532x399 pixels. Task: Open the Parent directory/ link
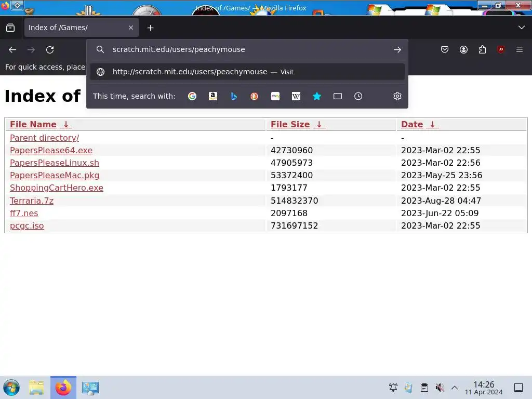coord(45,138)
